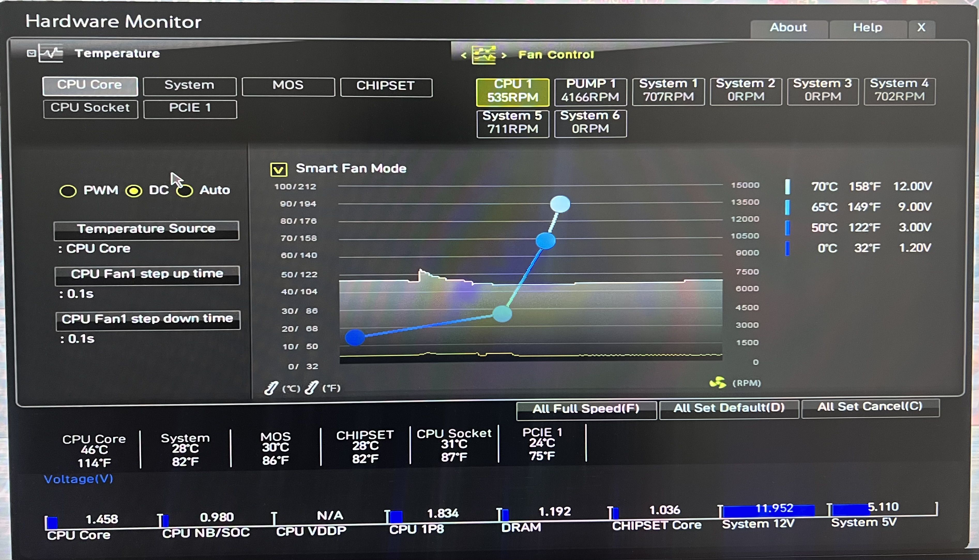The height and width of the screenshot is (560, 979).
Task: Click the right arrow beside Fan Control
Action: coord(504,55)
